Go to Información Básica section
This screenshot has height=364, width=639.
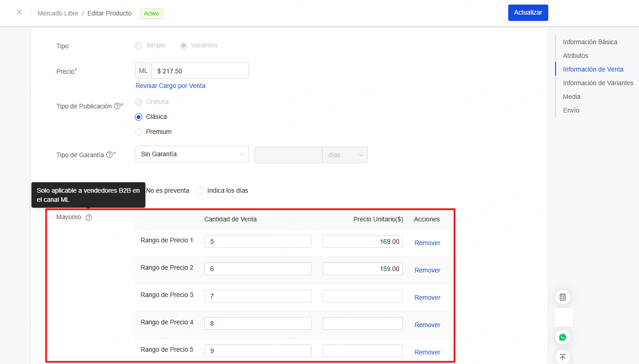590,42
